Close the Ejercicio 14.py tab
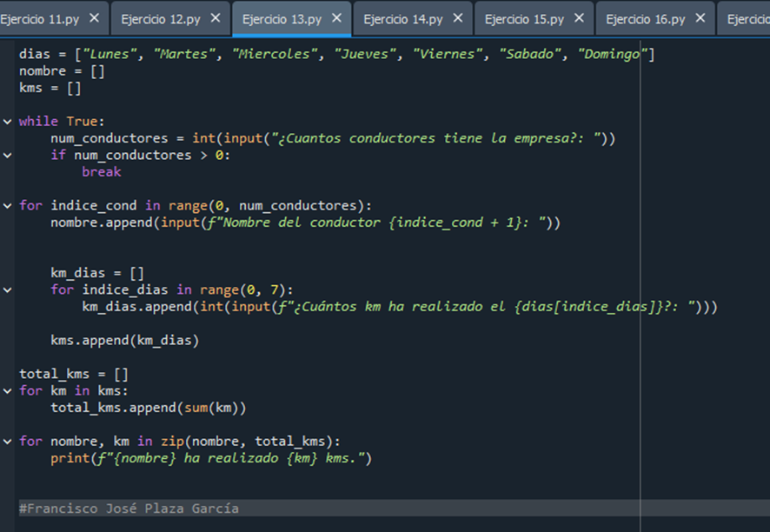Viewport: 770px width, 532px height. 458,18
